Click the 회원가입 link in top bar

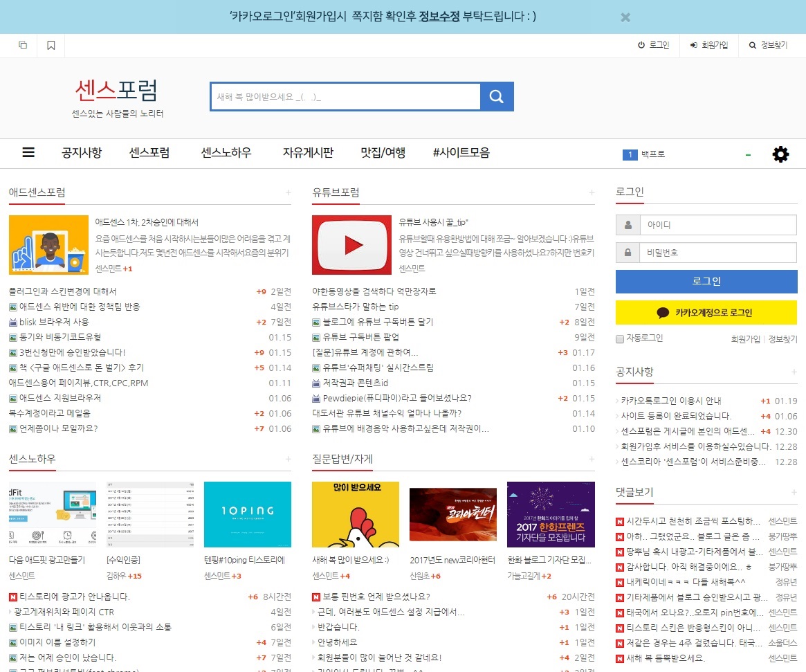tap(709, 46)
